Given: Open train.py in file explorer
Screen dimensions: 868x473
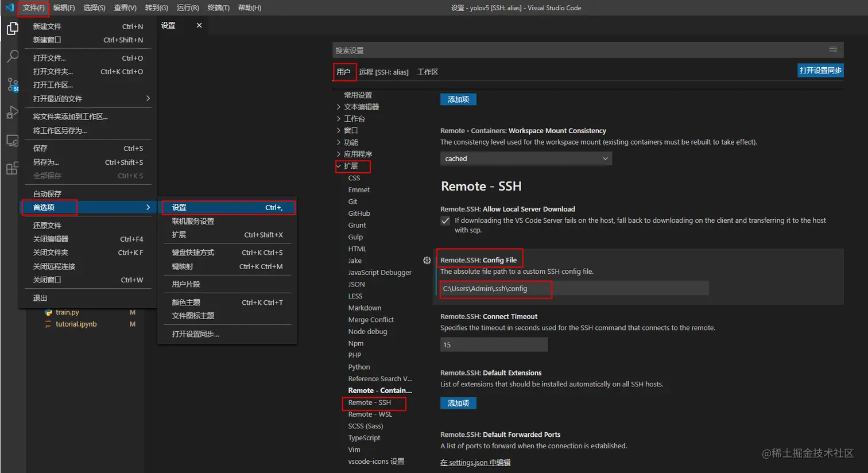Looking at the screenshot, I should point(67,312).
